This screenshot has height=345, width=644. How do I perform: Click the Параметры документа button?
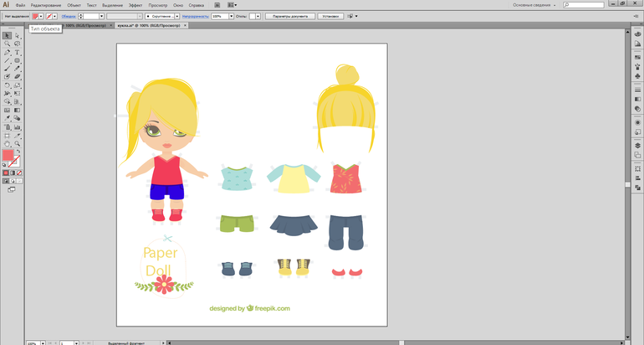[x=291, y=16]
